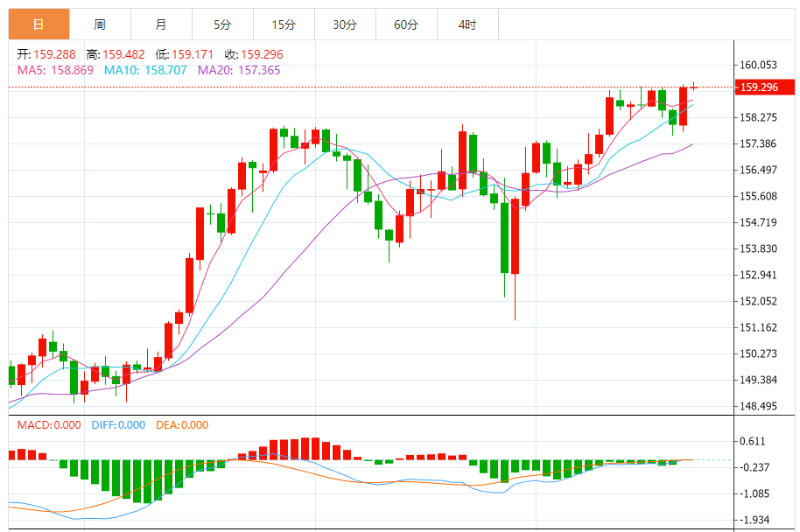
Task: Open the 15分 timeframe tab
Action: tap(284, 24)
